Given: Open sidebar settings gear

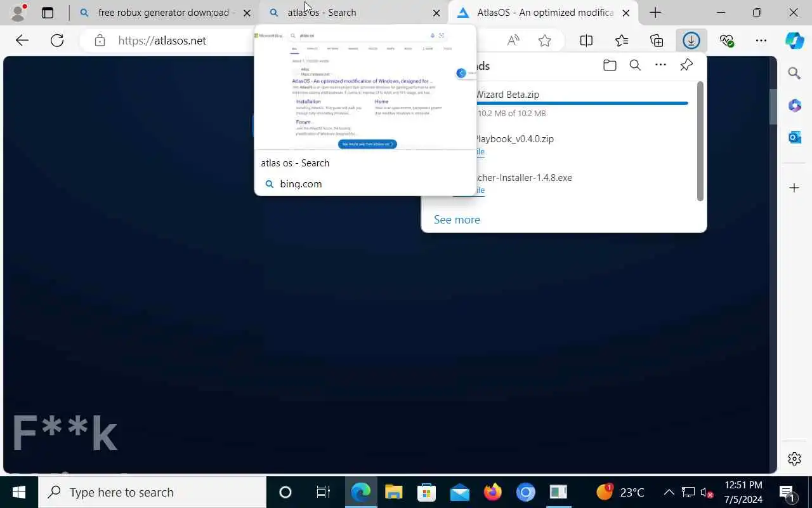Looking at the screenshot, I should 794,458.
